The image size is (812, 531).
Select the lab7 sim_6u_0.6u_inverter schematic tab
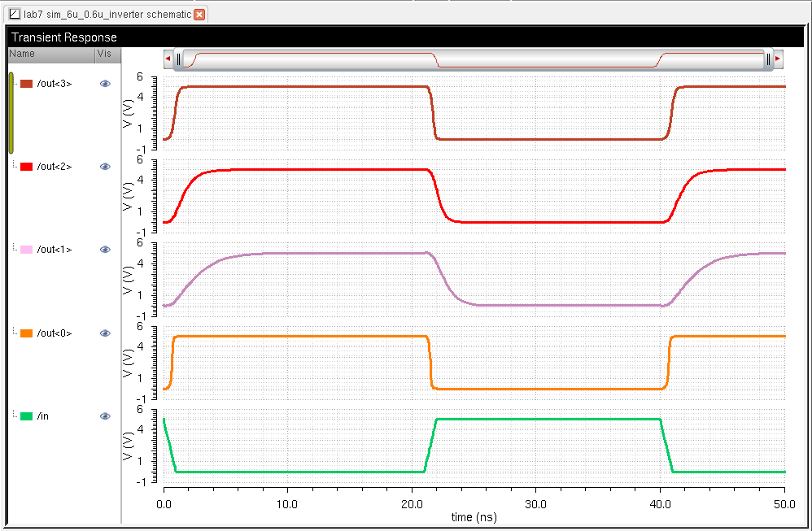107,15
